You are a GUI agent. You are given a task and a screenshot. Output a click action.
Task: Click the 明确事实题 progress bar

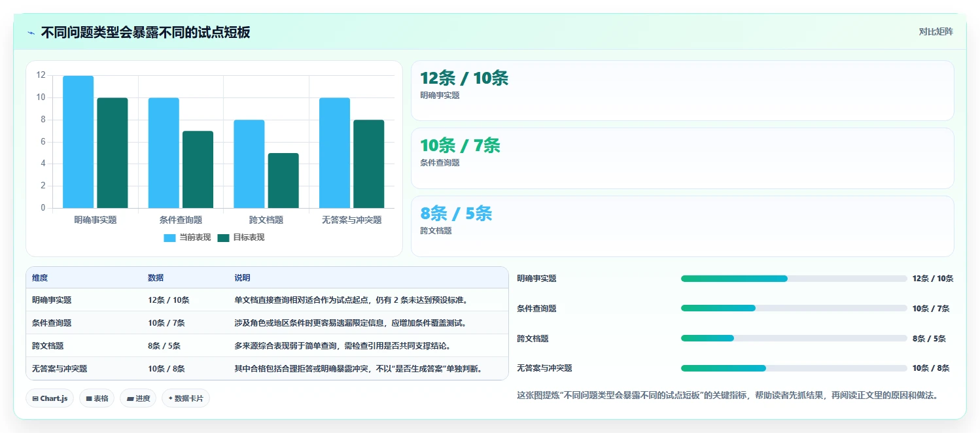[x=794, y=279]
